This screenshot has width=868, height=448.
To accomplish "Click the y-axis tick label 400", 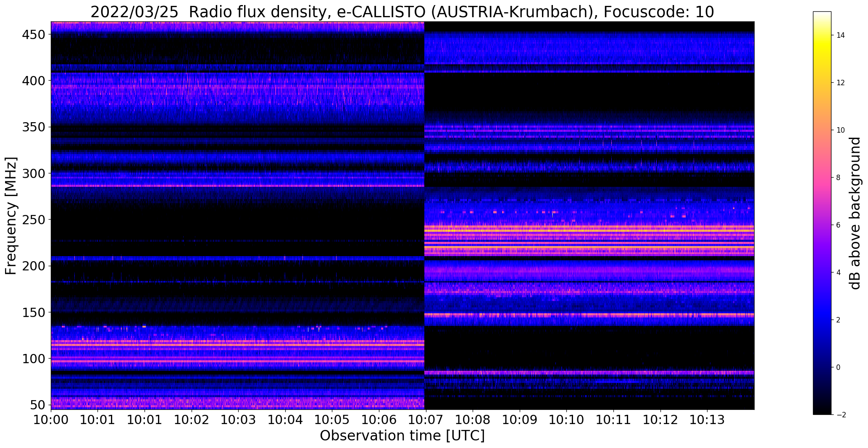I will point(33,81).
